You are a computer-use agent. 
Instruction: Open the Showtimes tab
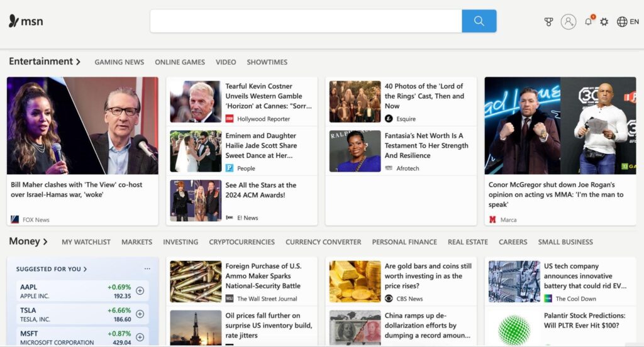click(267, 62)
